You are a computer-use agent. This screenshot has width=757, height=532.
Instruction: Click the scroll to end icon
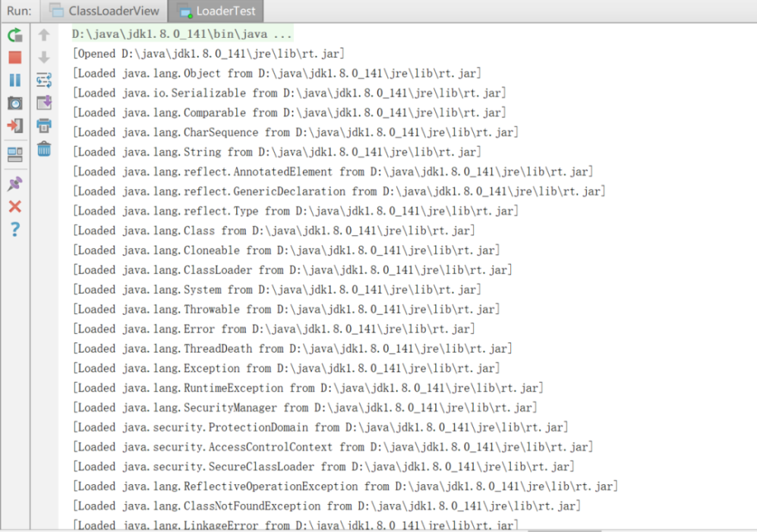click(x=44, y=103)
